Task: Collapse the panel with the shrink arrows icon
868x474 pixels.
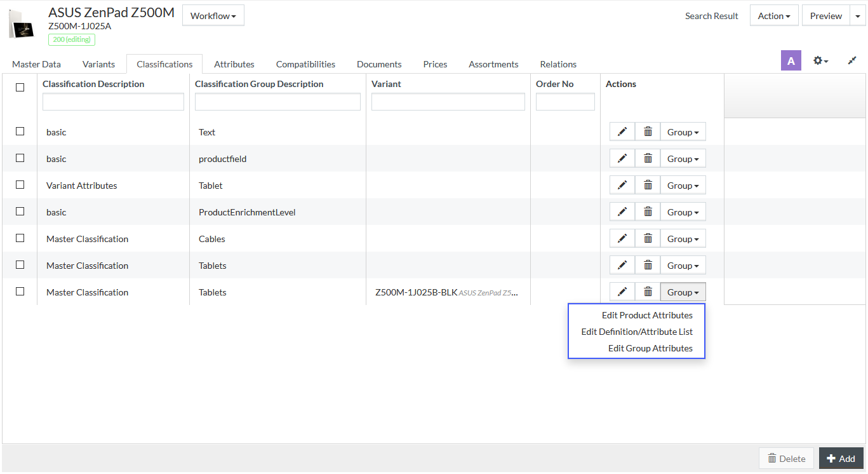Action: coord(852,60)
